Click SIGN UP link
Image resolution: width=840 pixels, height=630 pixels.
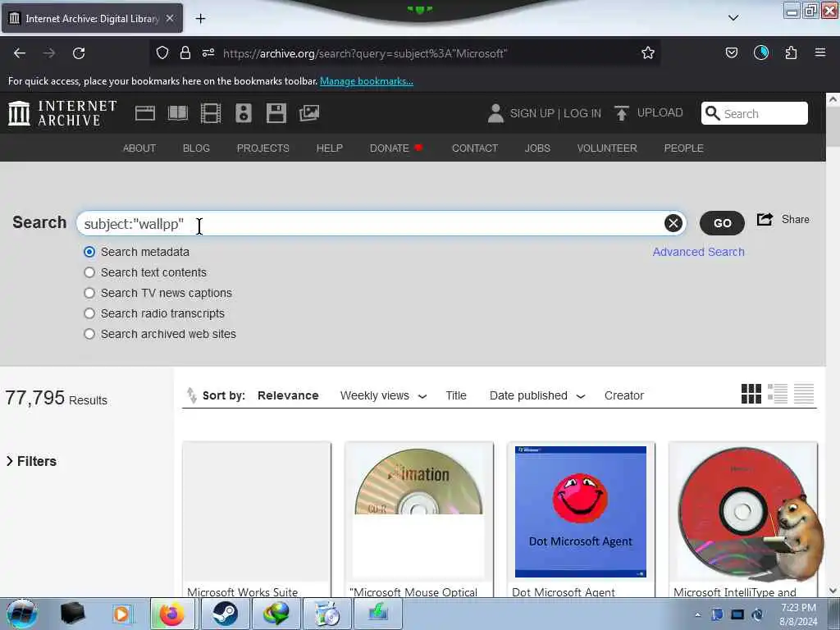(x=532, y=113)
